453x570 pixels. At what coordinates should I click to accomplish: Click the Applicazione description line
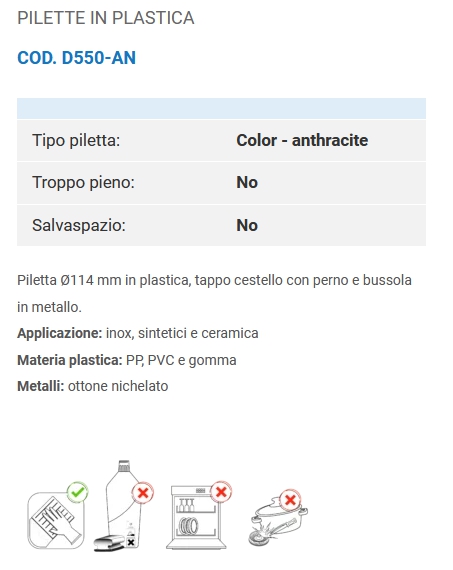(138, 333)
